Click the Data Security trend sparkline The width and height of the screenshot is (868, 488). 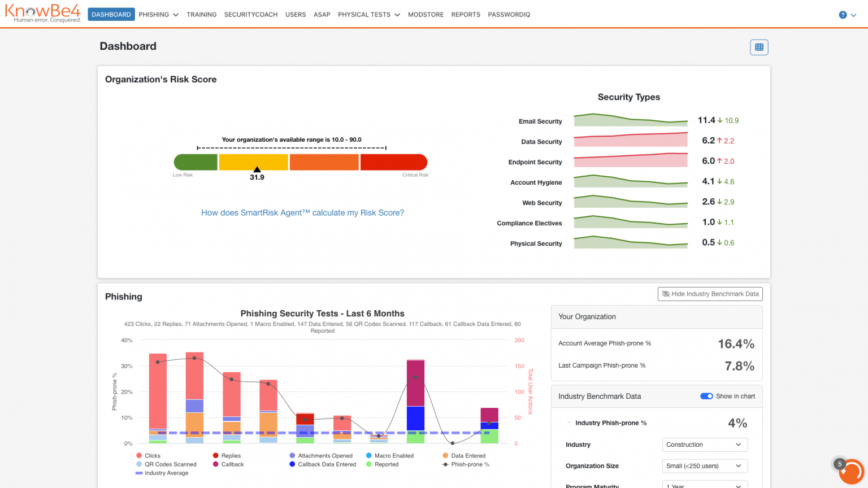point(631,140)
